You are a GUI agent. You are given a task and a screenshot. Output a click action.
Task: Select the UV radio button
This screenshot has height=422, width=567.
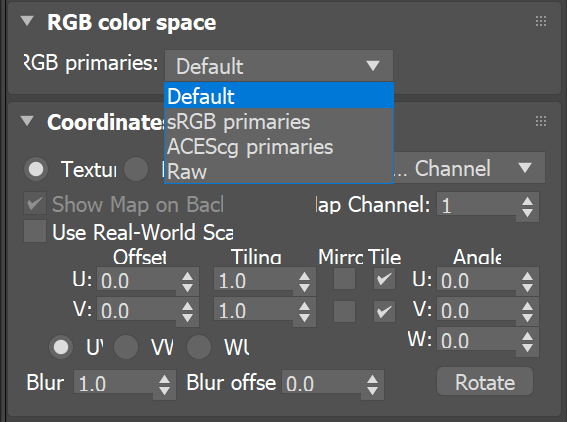(61, 347)
